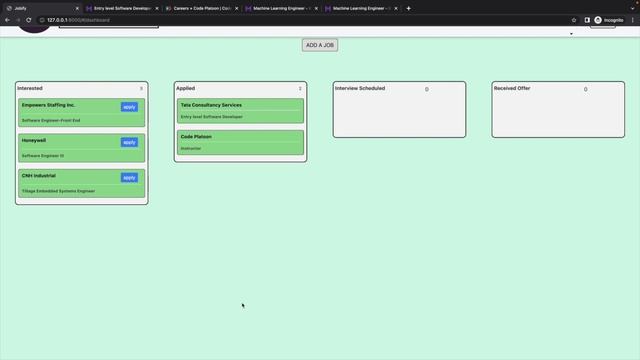This screenshot has height=360, width=640.
Task: Click the Tillage Embedded Systems Engineer title
Action: click(x=58, y=191)
